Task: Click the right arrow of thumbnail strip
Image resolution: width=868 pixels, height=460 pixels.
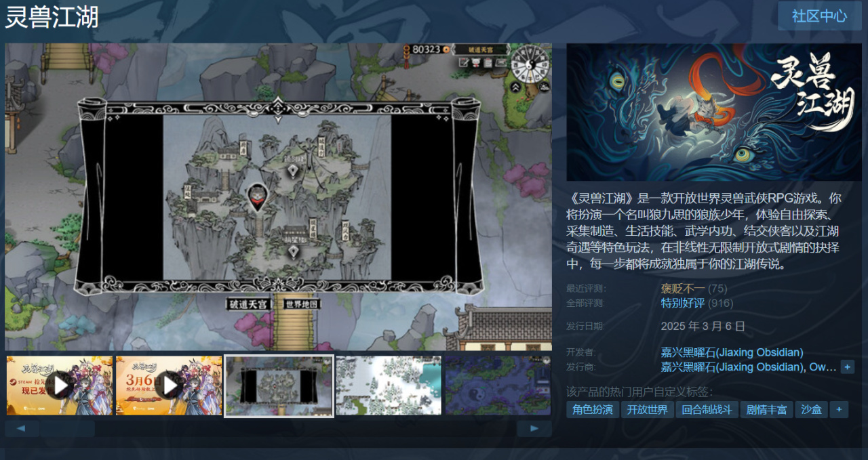Action: point(534,428)
